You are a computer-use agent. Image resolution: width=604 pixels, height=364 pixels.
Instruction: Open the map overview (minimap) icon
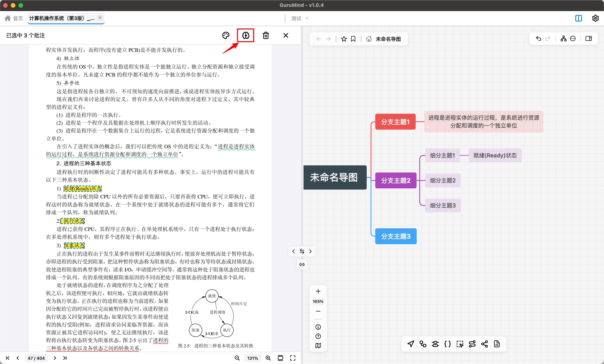pos(318,346)
